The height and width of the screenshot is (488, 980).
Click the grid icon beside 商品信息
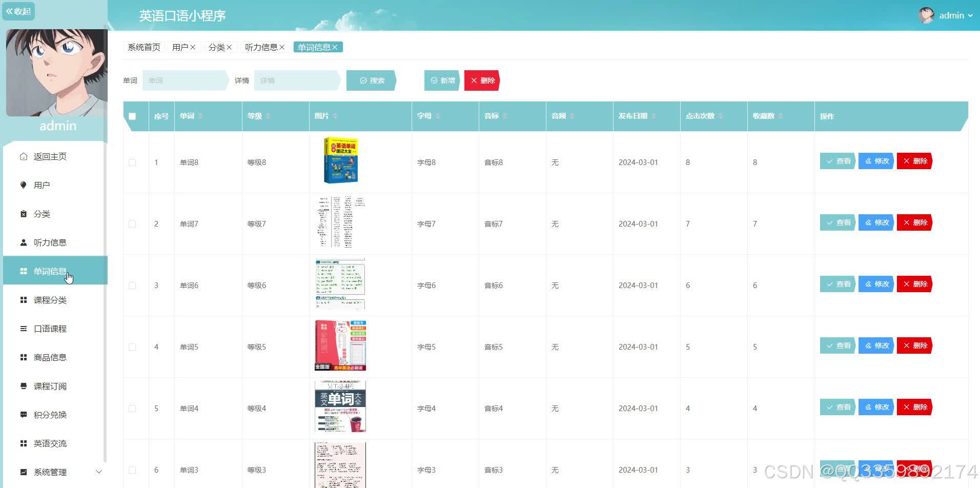[23, 357]
